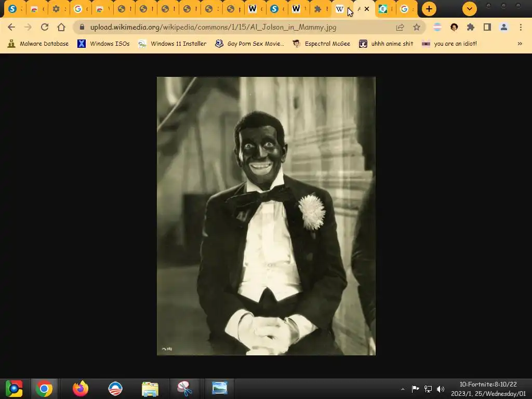Launch Firefox from the taskbar
The image size is (532, 399).
(81, 389)
